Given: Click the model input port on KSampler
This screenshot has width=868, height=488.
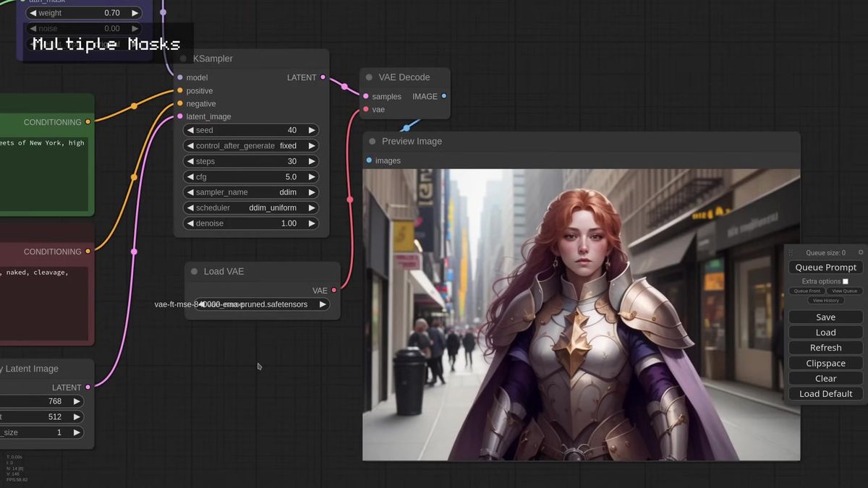Looking at the screenshot, I should [x=180, y=77].
